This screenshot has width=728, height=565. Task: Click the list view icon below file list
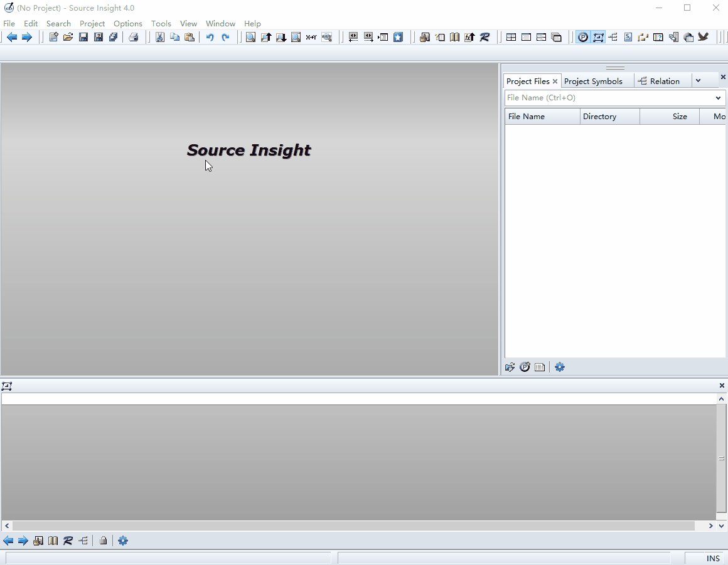pyautogui.click(x=540, y=367)
